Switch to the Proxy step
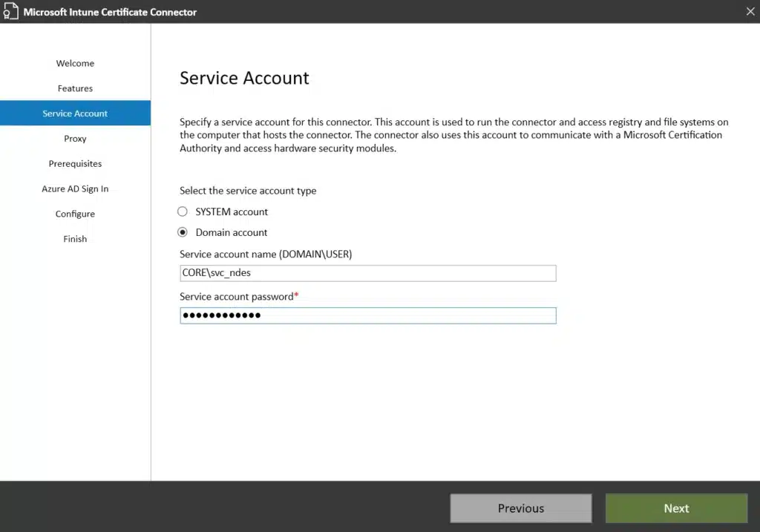Viewport: 760px width, 532px height. tap(75, 139)
